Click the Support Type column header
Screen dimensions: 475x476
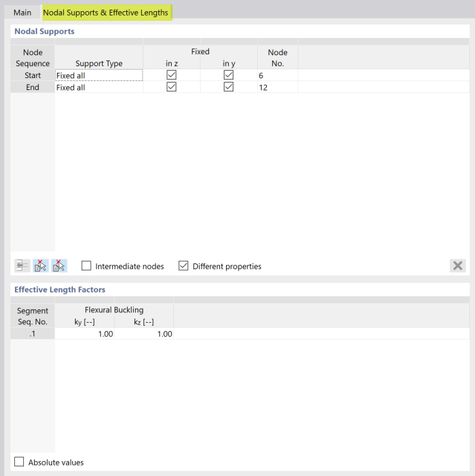99,63
